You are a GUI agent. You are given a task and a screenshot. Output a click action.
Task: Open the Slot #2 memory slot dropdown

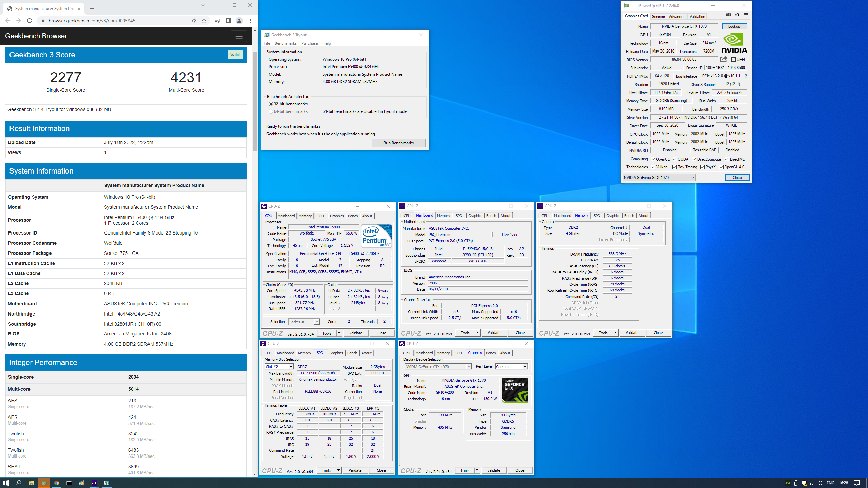[x=279, y=367]
